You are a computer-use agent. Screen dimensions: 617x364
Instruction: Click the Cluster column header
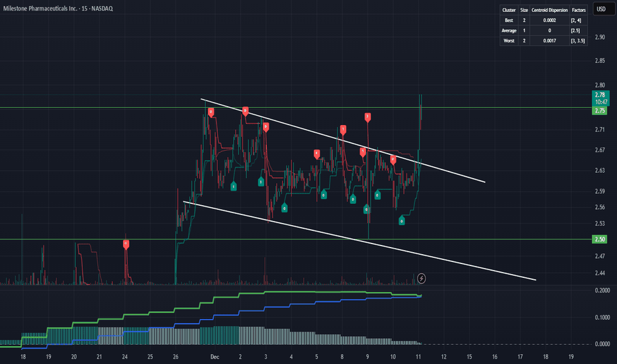coord(509,10)
